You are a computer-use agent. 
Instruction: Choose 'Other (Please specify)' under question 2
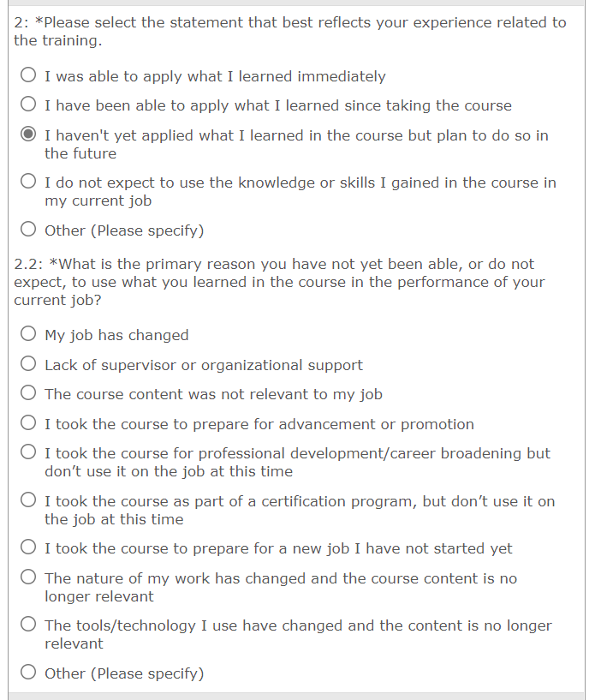pos(28,230)
